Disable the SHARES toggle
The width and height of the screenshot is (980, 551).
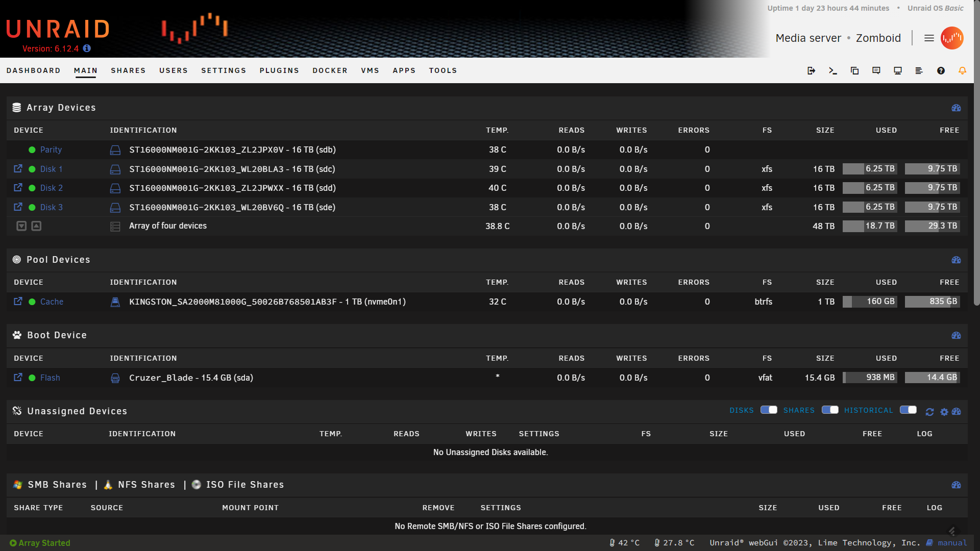click(x=829, y=410)
